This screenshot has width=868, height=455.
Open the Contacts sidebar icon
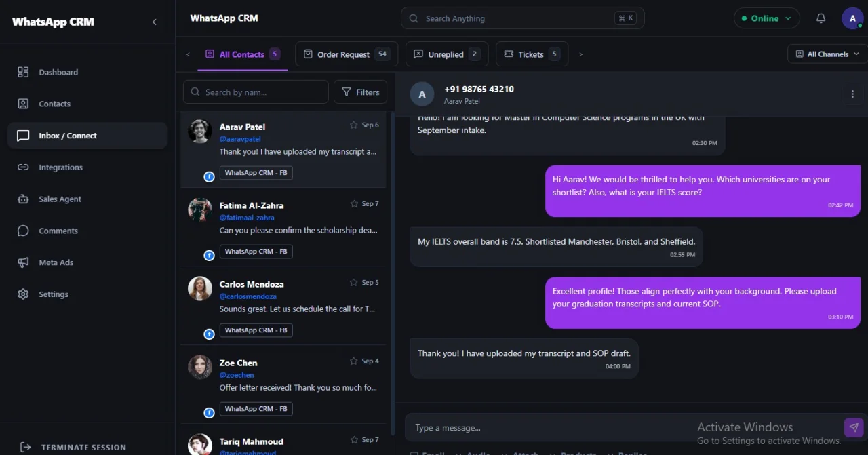[x=23, y=104]
